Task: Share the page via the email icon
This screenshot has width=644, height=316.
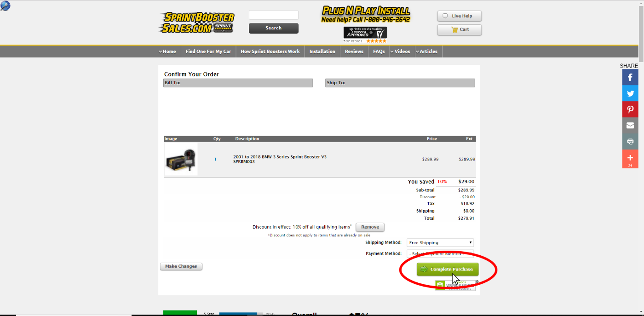Action: click(x=630, y=126)
